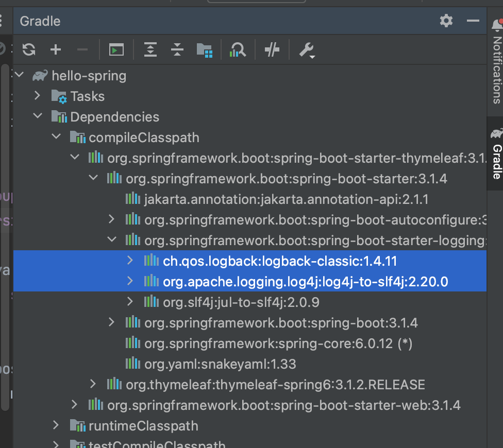Viewport: 503px width, 448px height.
Task: Expand thymeleaf-spring6:3.1.2.RELEASE dependency
Action: [x=93, y=384]
